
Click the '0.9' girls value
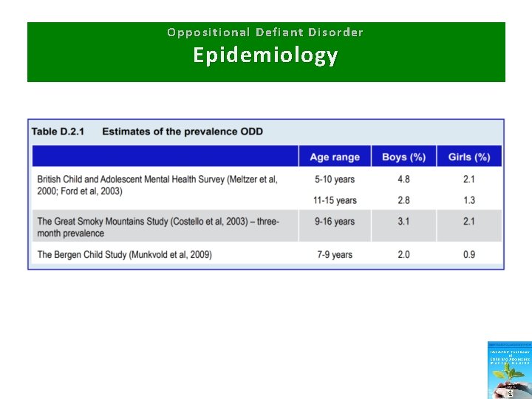coord(469,254)
